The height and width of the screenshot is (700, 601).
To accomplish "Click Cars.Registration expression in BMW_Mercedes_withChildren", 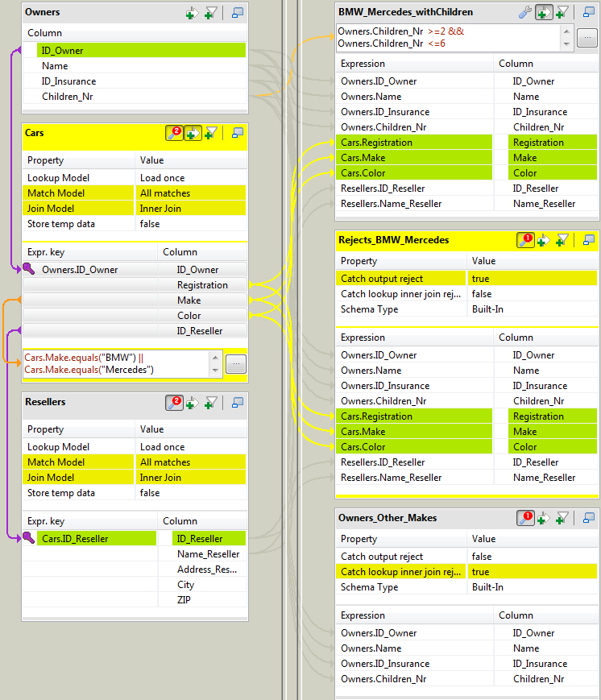I will coord(414,143).
